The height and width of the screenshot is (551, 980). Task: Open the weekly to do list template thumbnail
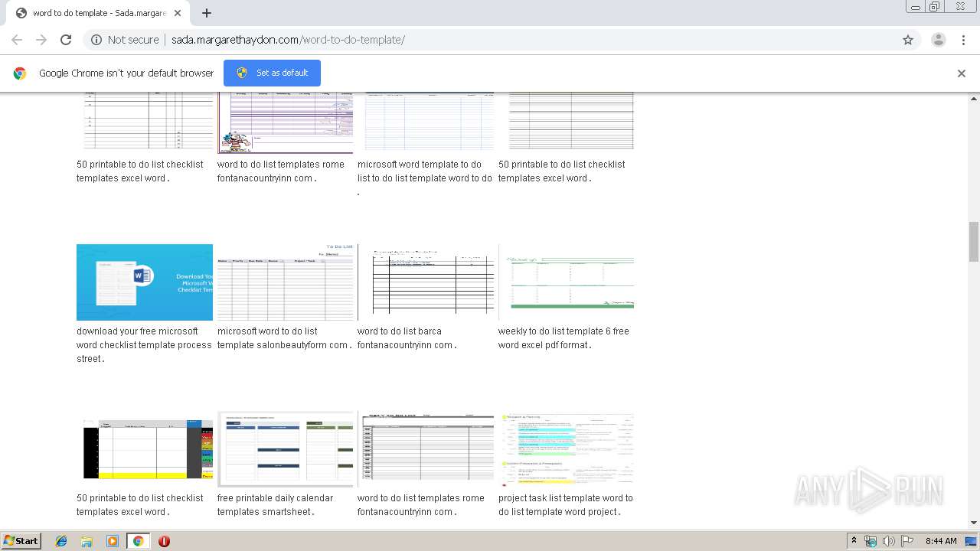[x=566, y=282]
